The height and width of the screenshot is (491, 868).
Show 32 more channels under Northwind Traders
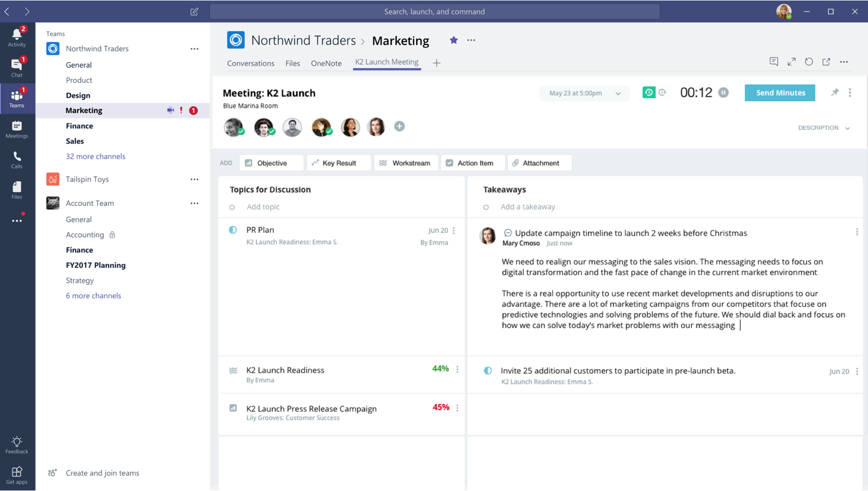click(95, 156)
